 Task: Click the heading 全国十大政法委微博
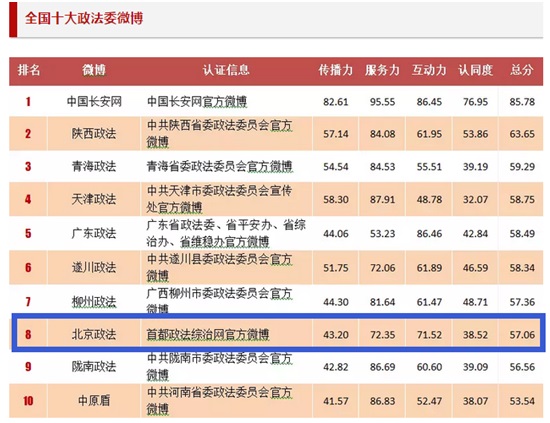coord(84,18)
